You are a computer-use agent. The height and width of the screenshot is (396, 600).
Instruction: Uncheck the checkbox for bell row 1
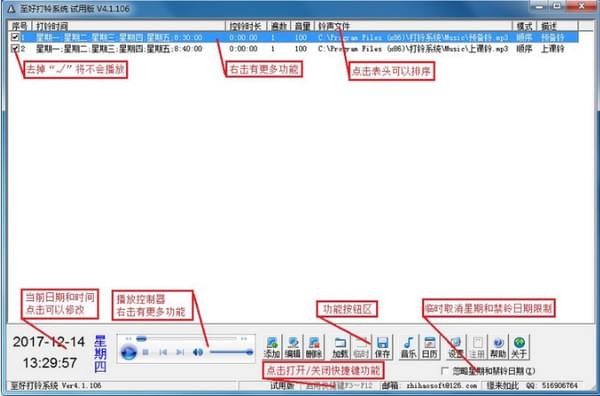click(15, 37)
